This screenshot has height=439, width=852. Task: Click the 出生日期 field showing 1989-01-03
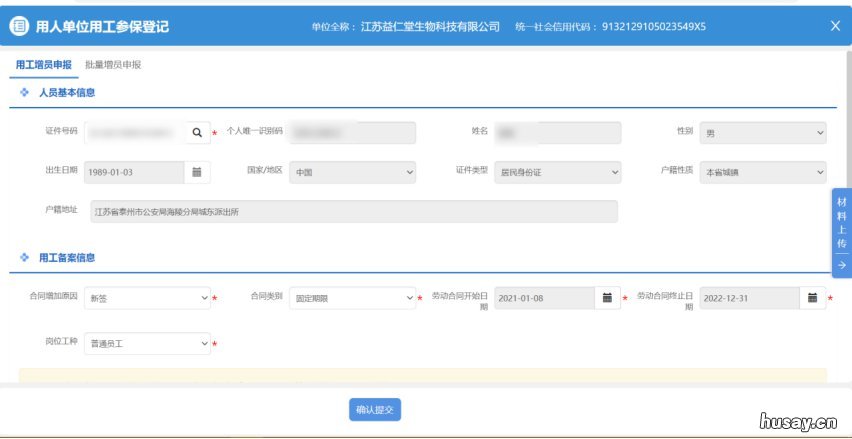tap(134, 172)
